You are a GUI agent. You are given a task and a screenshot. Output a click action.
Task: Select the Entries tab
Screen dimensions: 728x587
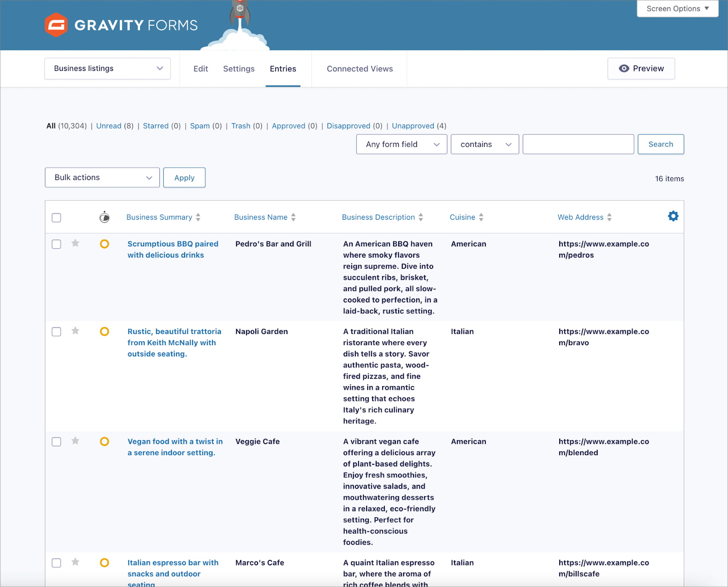coord(283,69)
